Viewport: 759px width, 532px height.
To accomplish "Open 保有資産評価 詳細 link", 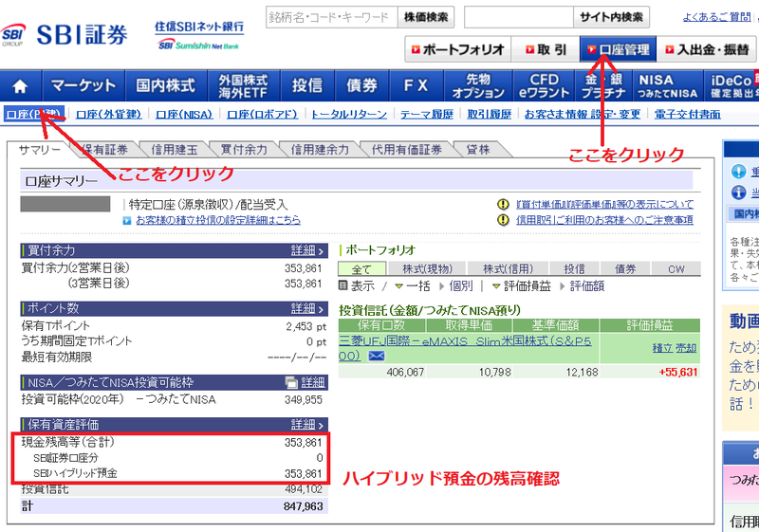I will tap(307, 425).
